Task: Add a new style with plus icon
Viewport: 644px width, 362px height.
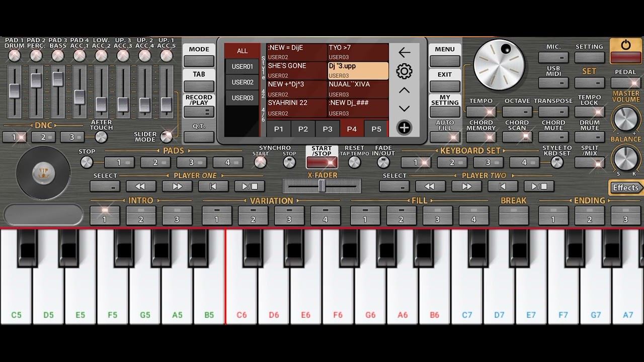Action: (404, 128)
